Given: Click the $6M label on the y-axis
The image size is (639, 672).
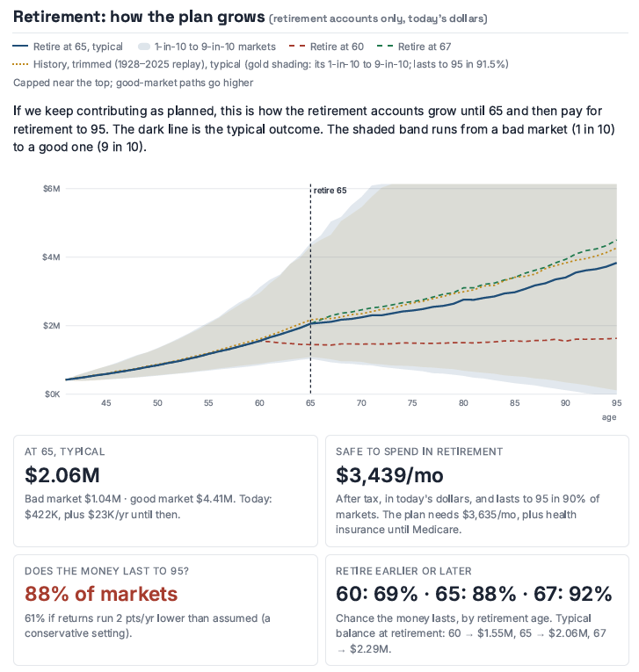Looking at the screenshot, I should (52, 189).
